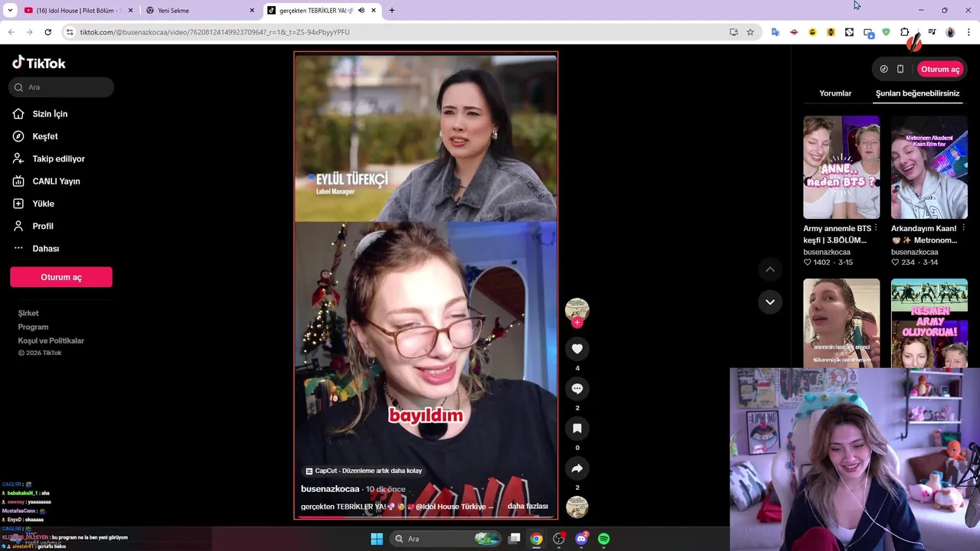Image resolution: width=980 pixels, height=551 pixels.
Task: Click the address bar URL
Action: pyautogui.click(x=215, y=32)
